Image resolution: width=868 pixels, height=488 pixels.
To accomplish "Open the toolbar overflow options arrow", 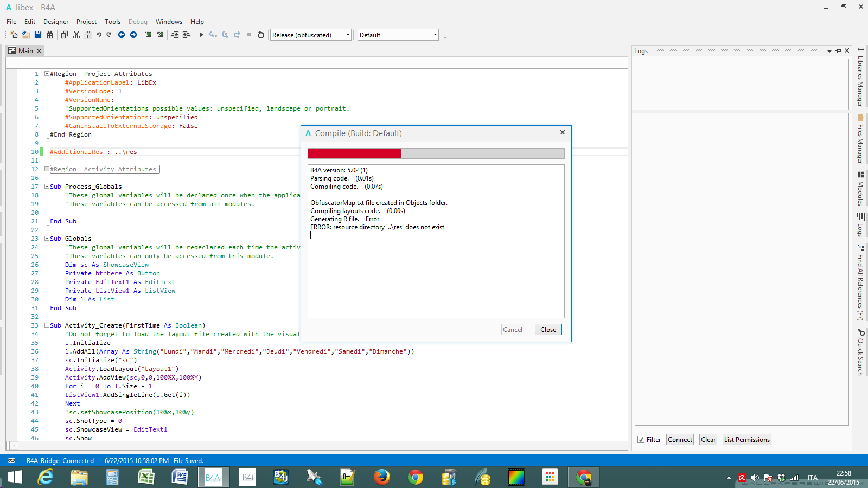I will pos(445,37).
